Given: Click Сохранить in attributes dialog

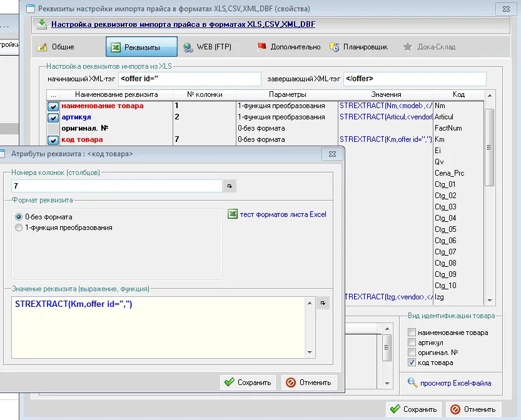Looking at the screenshot, I should [x=248, y=382].
